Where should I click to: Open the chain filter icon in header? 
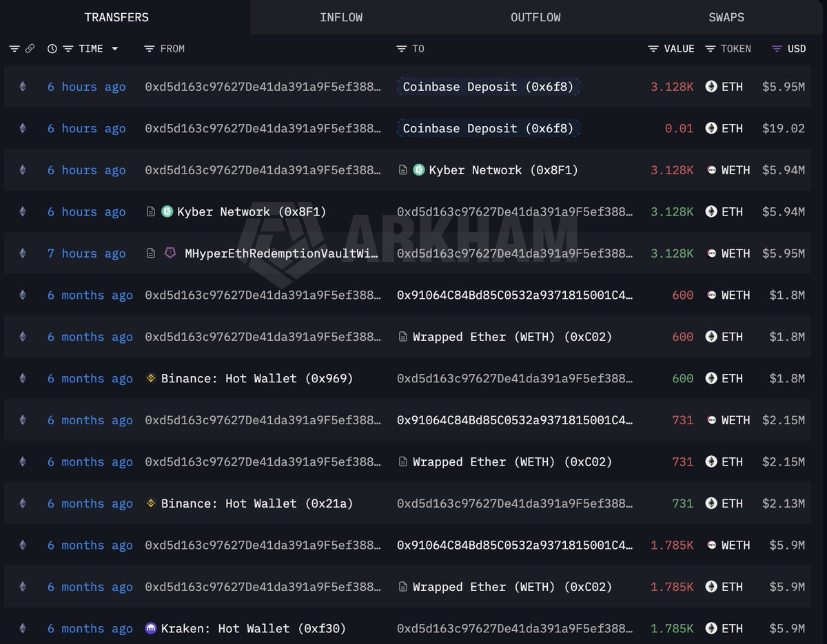(x=14, y=49)
